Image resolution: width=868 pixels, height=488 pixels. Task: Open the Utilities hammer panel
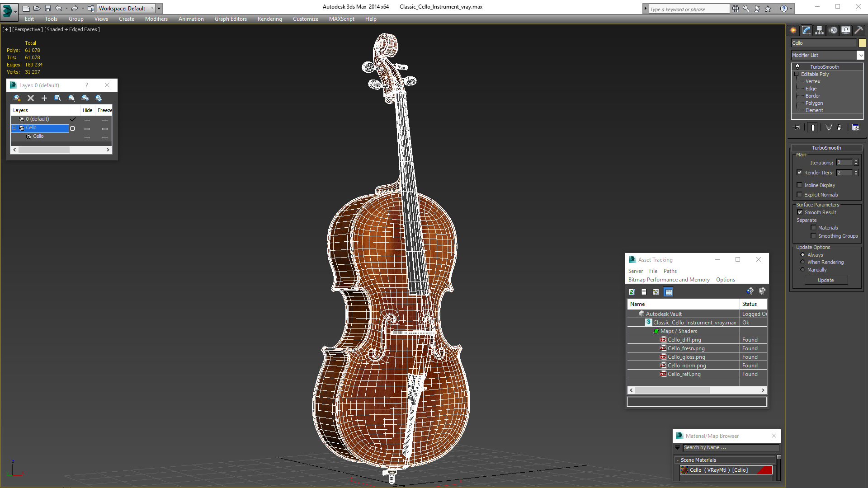pos(859,30)
